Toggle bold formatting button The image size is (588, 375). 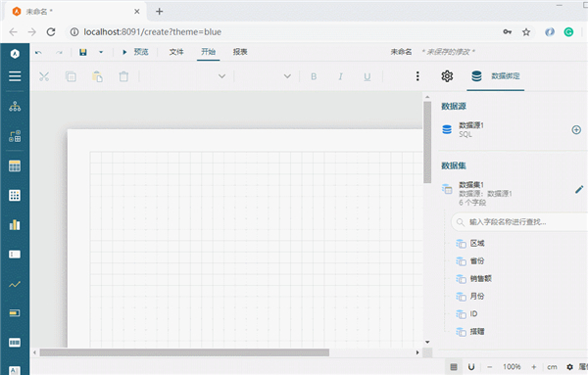(x=314, y=76)
